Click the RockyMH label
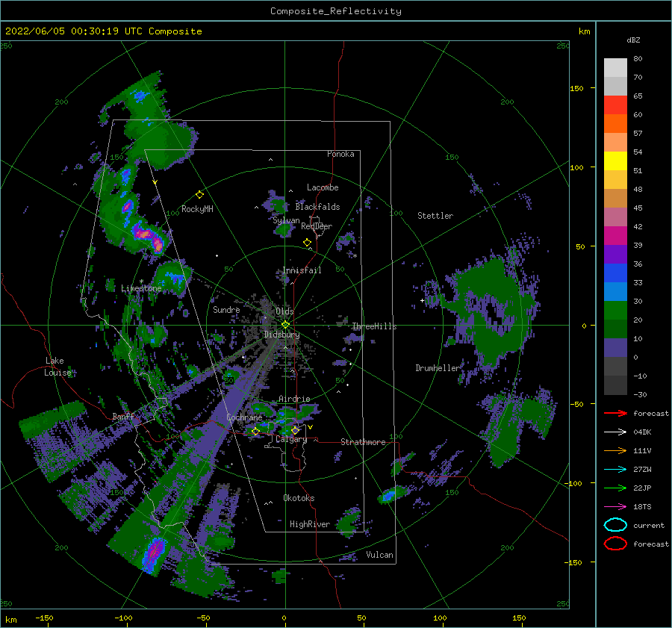The width and height of the screenshot is (672, 628). [197, 209]
